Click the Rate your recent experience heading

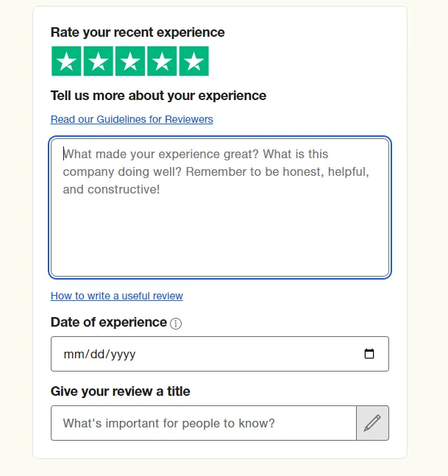pos(138,32)
